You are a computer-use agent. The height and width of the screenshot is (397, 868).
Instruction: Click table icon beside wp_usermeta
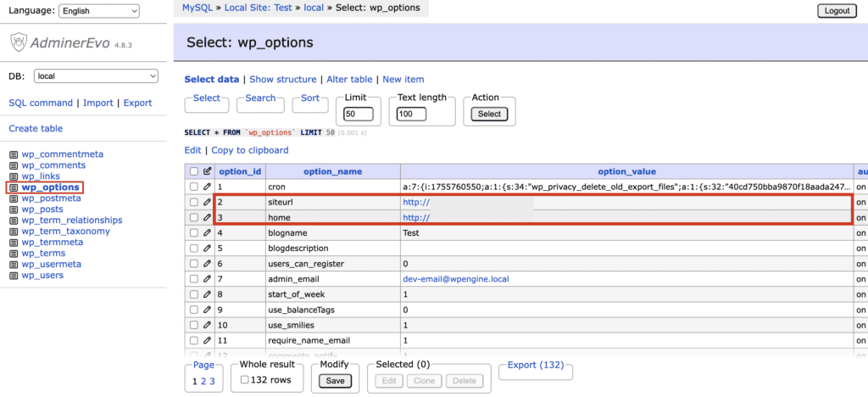click(x=14, y=265)
